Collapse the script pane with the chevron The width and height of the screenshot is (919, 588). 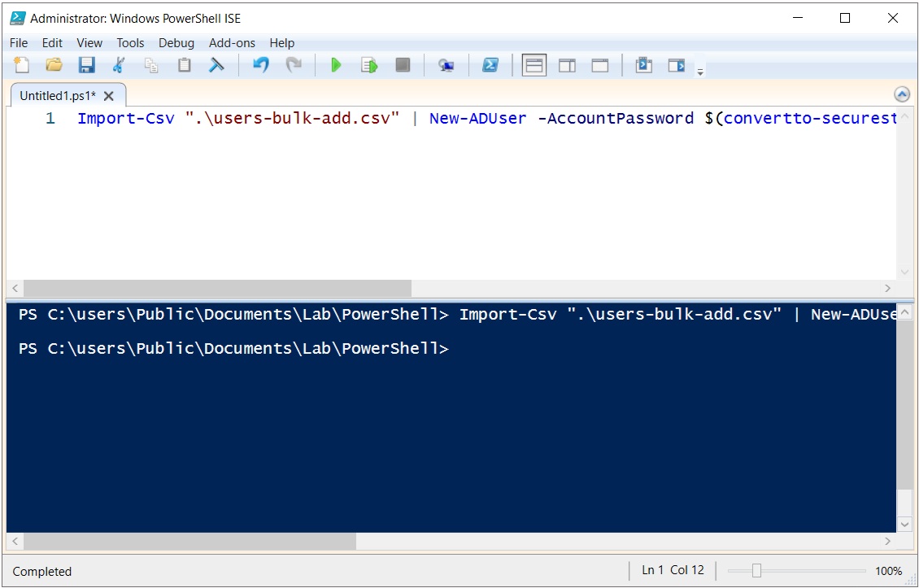click(902, 94)
